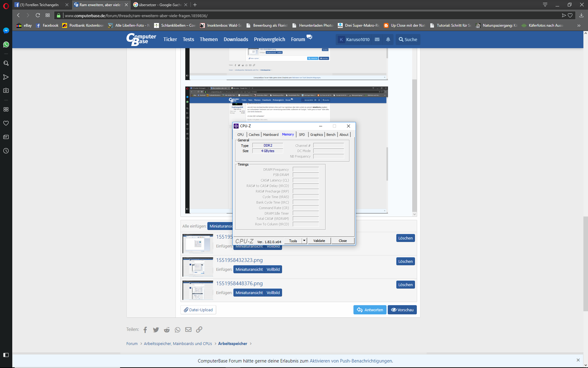Dismiss the push notification banner
This screenshot has width=588, height=368.
[x=578, y=360]
